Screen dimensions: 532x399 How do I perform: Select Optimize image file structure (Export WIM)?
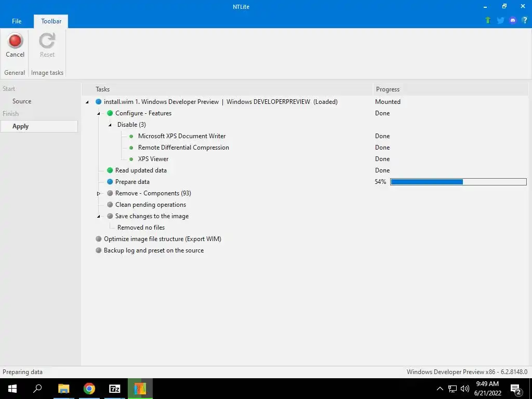click(163, 239)
